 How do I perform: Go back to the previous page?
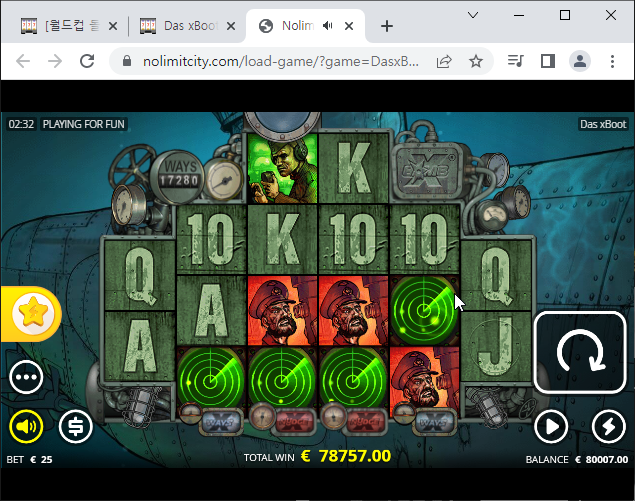(x=23, y=61)
